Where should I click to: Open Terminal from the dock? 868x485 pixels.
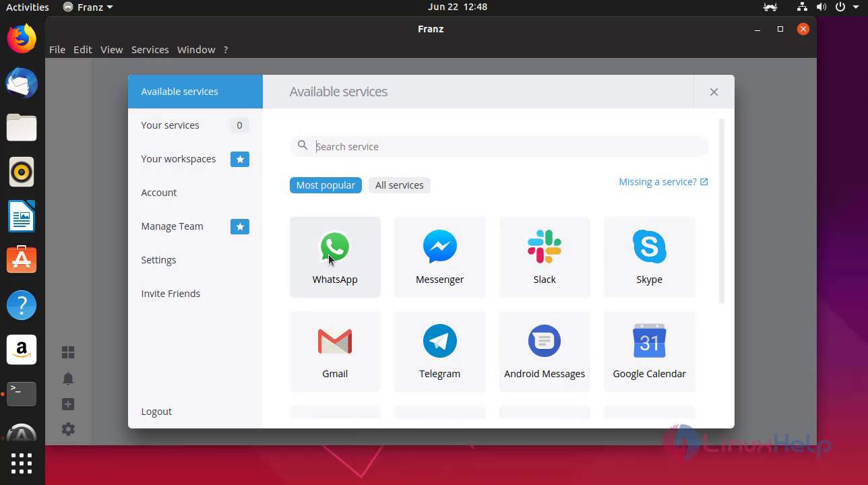pyautogui.click(x=22, y=394)
